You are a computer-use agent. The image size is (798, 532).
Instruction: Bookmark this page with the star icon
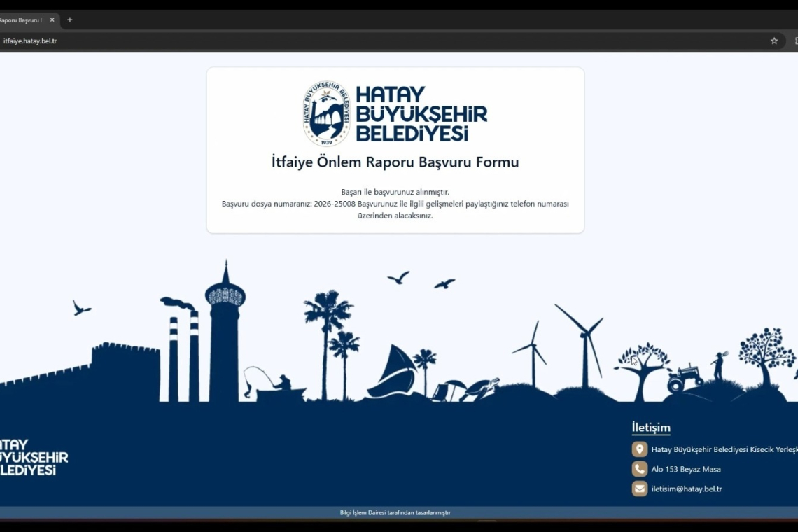(x=774, y=41)
